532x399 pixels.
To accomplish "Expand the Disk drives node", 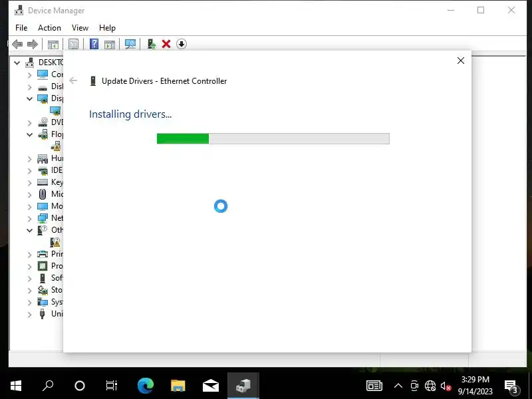I will click(29, 87).
